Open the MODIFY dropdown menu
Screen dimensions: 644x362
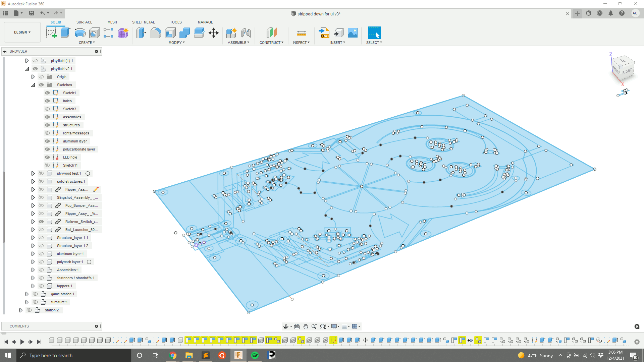point(176,43)
